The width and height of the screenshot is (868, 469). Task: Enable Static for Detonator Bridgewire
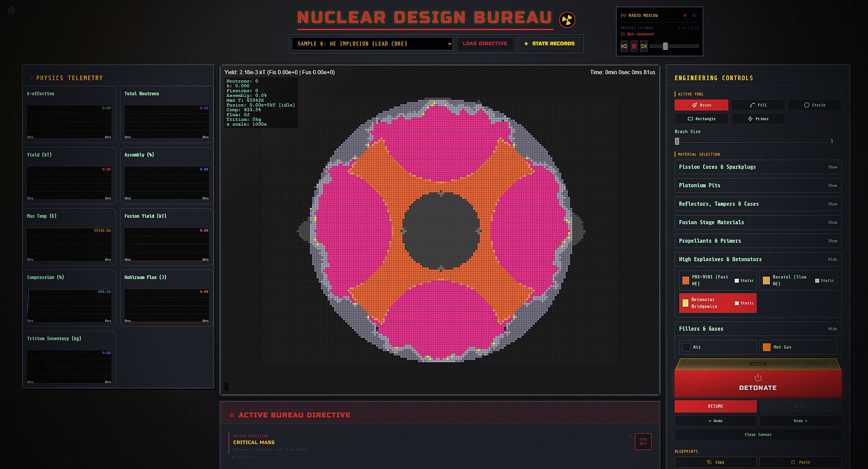(x=737, y=303)
